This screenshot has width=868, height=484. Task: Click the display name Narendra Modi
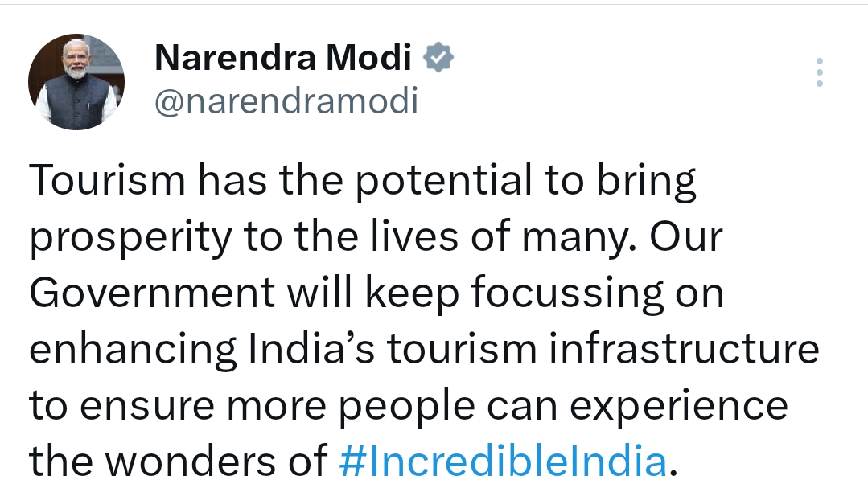(282, 58)
